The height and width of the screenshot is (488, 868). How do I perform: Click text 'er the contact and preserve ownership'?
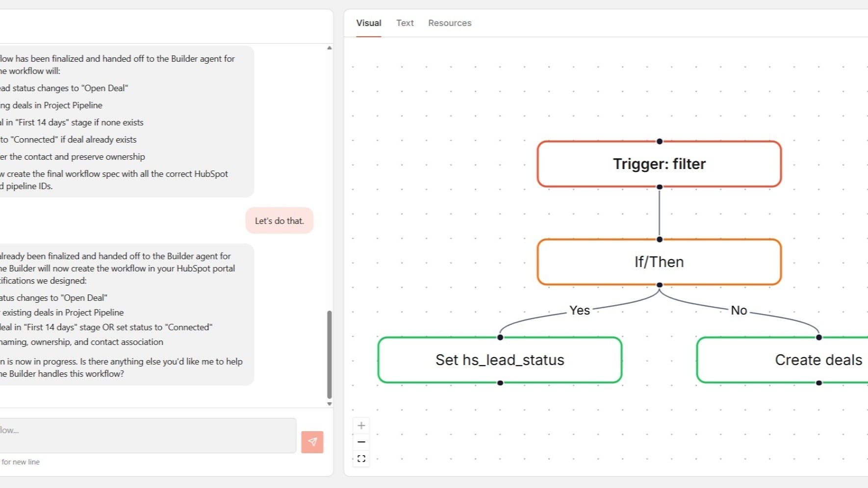[x=73, y=157]
